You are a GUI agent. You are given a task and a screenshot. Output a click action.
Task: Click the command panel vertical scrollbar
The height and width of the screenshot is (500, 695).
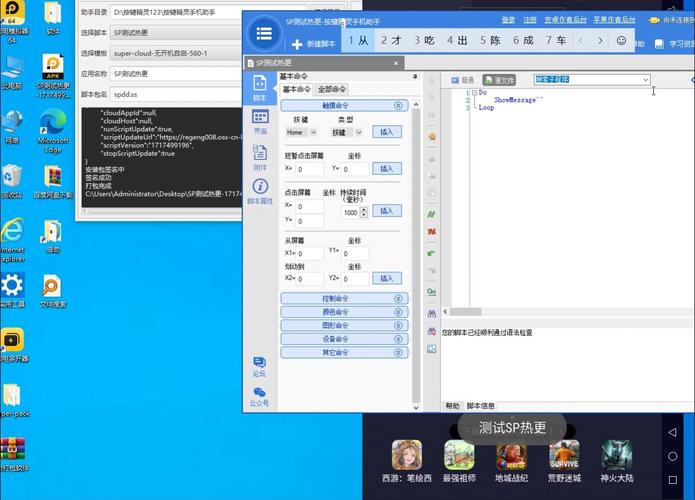point(416,256)
